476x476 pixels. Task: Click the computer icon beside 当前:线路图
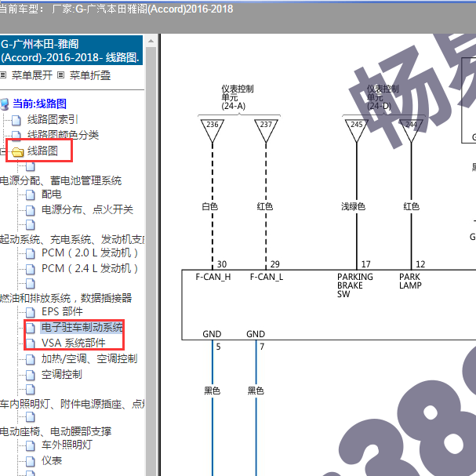[x=4, y=104]
